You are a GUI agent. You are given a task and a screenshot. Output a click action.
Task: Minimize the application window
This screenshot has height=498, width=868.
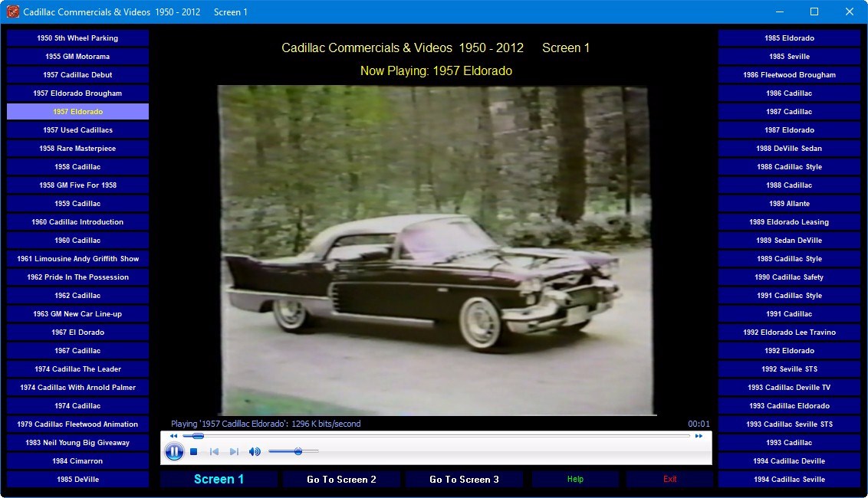(779, 11)
